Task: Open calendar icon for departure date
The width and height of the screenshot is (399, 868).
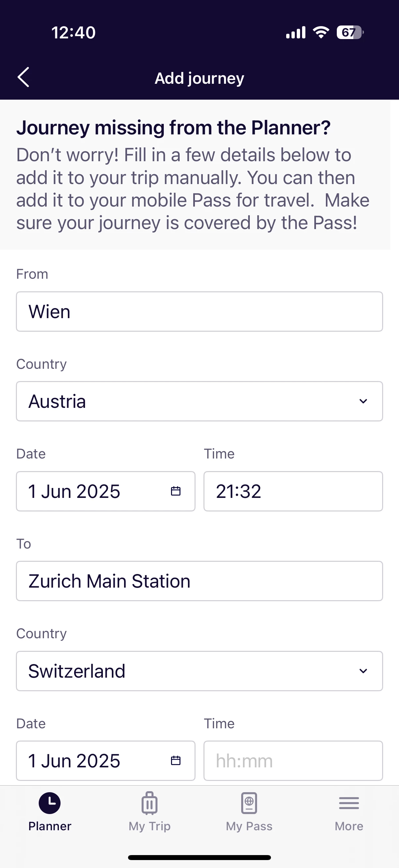Action: tap(175, 491)
